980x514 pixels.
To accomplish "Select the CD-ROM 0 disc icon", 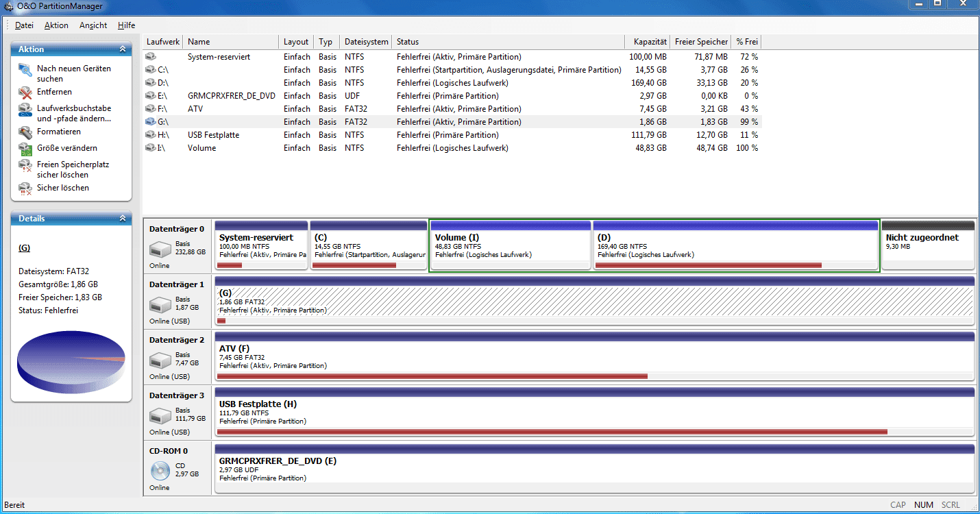I will click(x=160, y=470).
